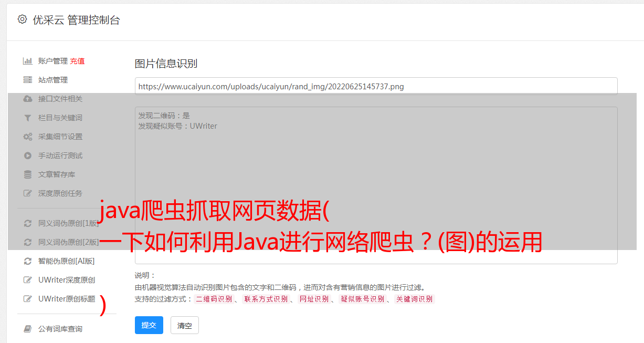Viewport: 644px width, 343px height.
Task: Click the server icon next to 站点管理
Action: point(28,80)
